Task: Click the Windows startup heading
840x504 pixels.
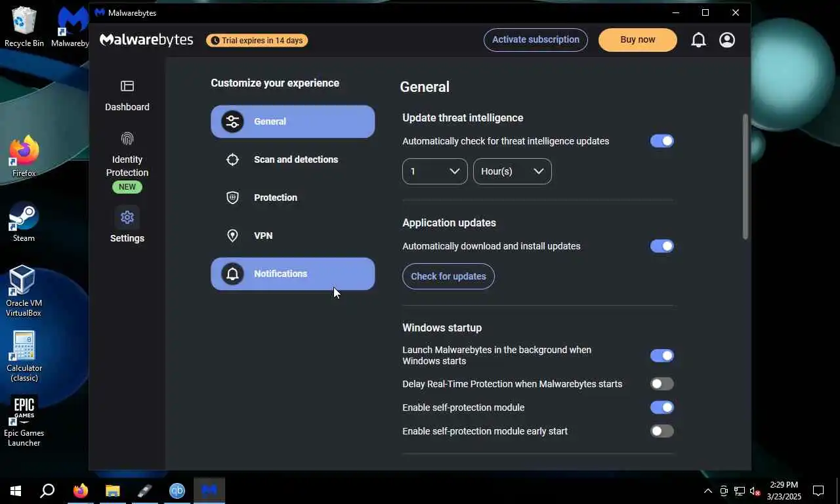Action: point(442,328)
